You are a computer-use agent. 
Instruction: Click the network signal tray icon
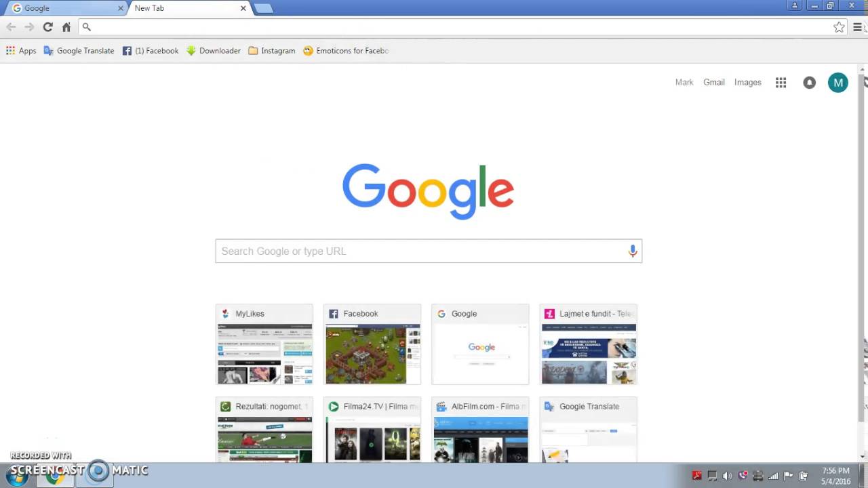773,476
